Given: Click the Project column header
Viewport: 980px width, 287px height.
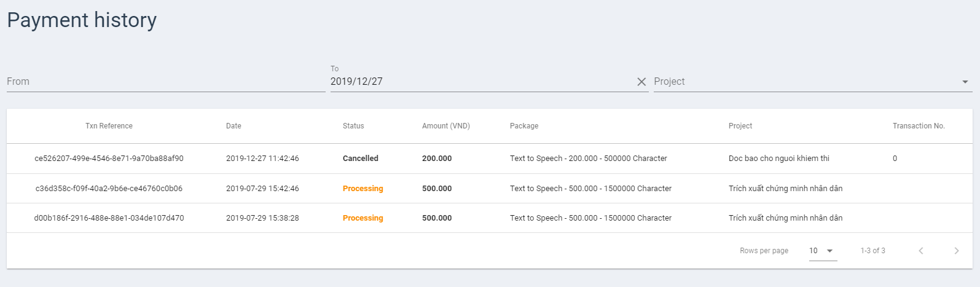Looking at the screenshot, I should pyautogui.click(x=740, y=126).
